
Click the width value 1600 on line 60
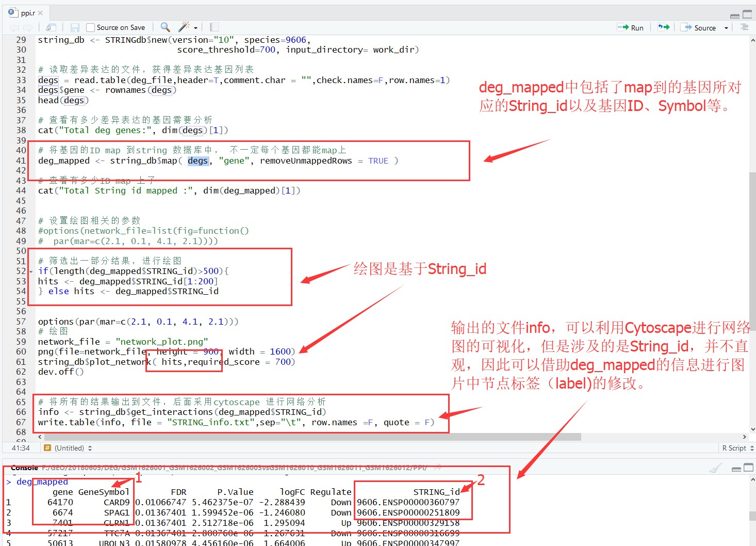click(280, 351)
